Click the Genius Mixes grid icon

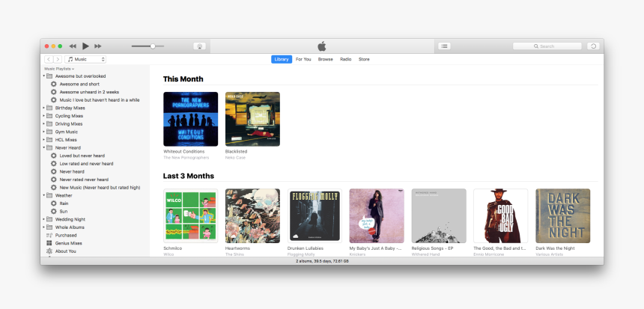[x=49, y=243]
